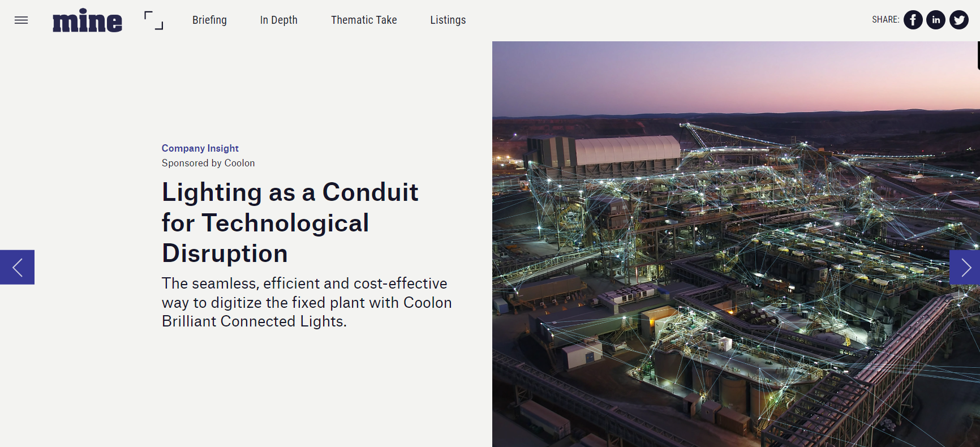Advance to next page with right arrow

(x=965, y=267)
